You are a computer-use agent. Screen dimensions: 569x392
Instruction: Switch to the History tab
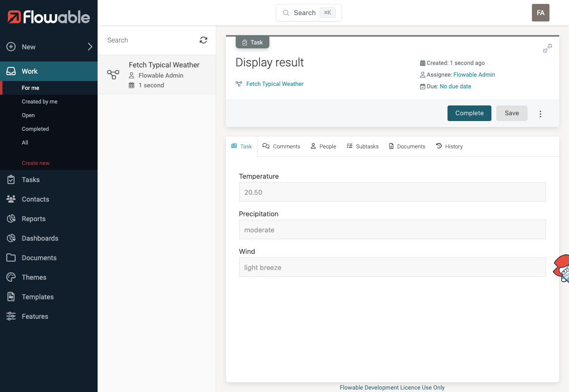[449, 146]
